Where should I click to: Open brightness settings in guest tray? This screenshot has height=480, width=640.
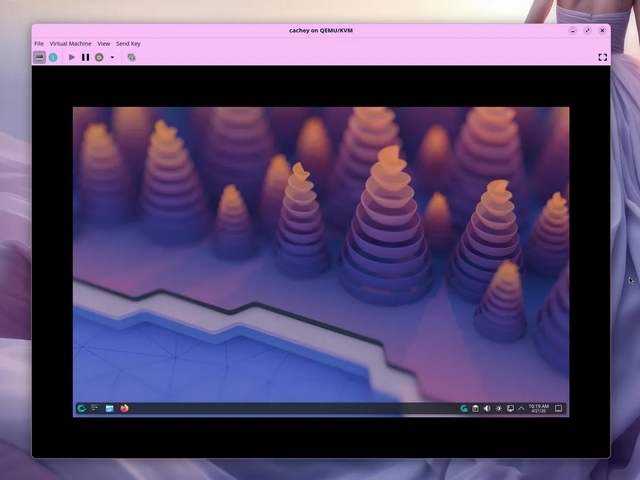tap(498, 408)
